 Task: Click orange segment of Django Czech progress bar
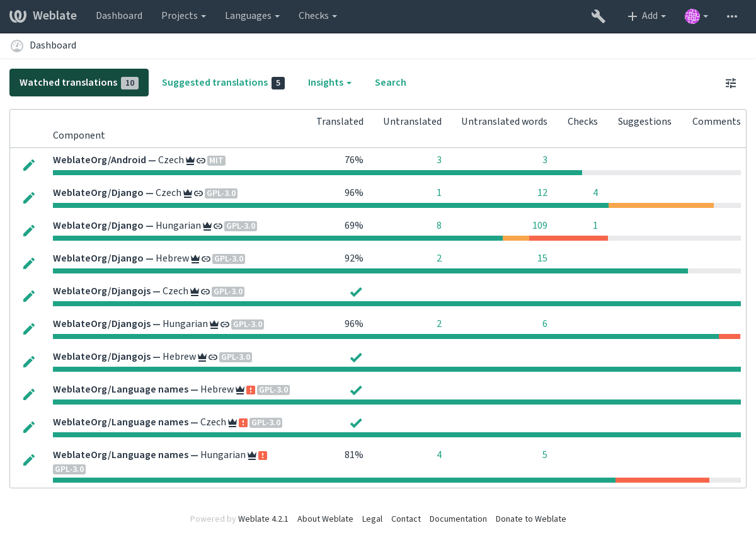(661, 205)
